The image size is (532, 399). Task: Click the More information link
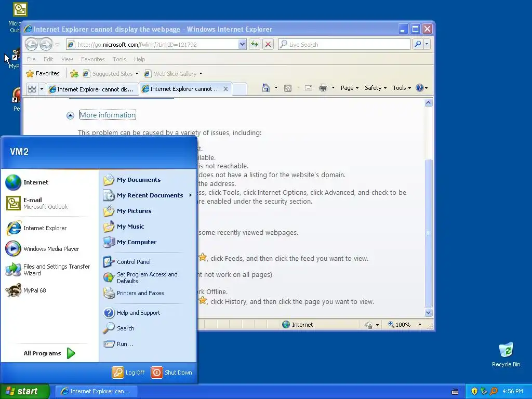tap(108, 115)
